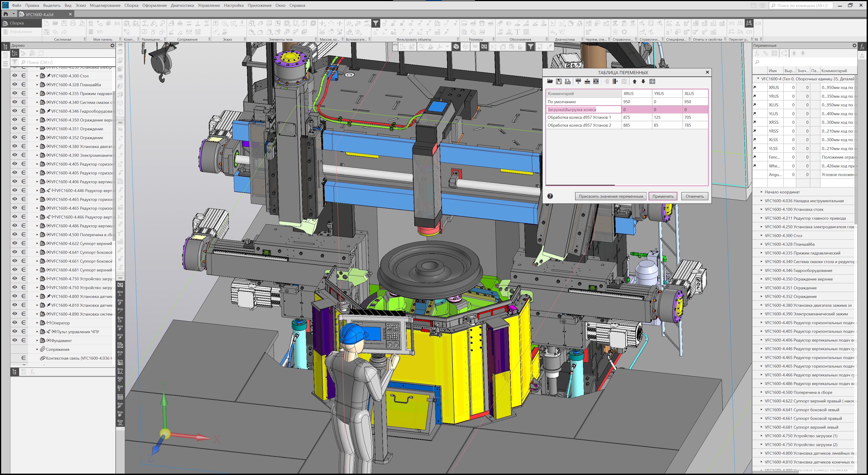The image size is (868, 475).
Task: Expand Начало координат in variables panel
Action: pyautogui.click(x=761, y=192)
